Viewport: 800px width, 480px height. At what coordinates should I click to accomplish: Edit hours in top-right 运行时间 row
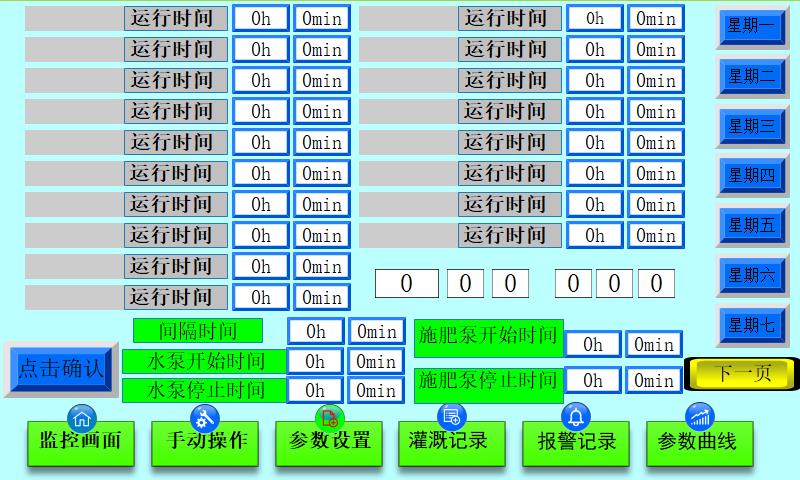(x=595, y=18)
